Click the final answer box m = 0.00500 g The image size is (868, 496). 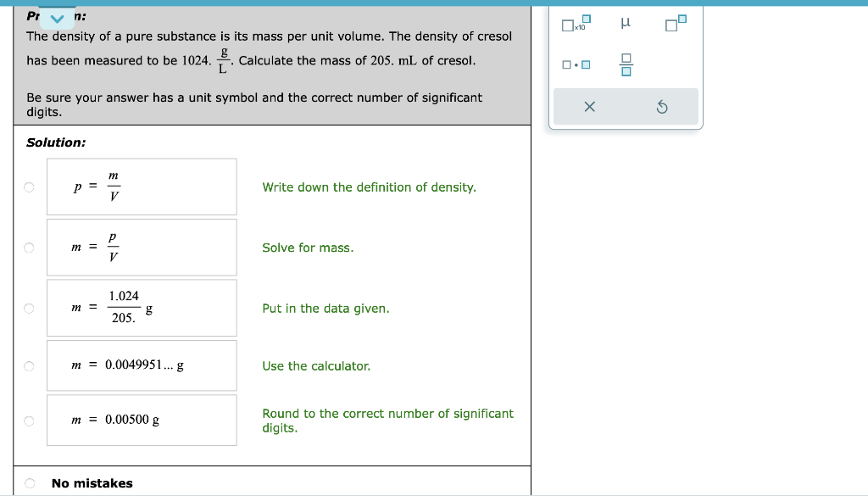(x=142, y=420)
